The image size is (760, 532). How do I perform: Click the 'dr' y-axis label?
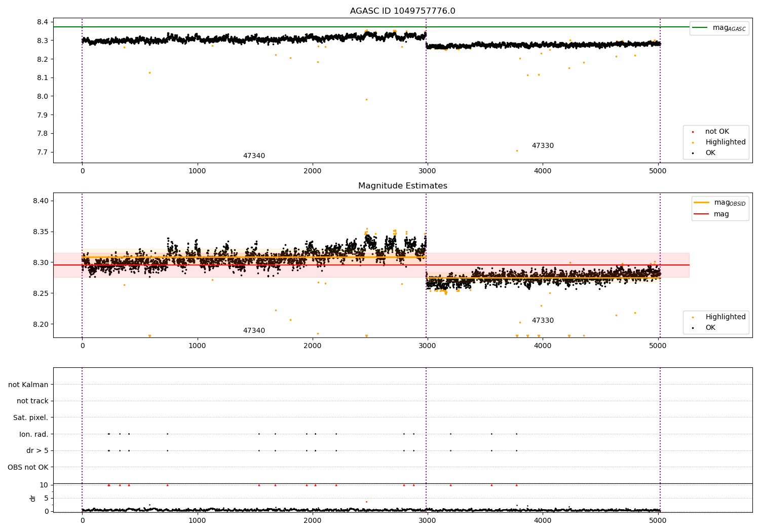click(33, 498)
